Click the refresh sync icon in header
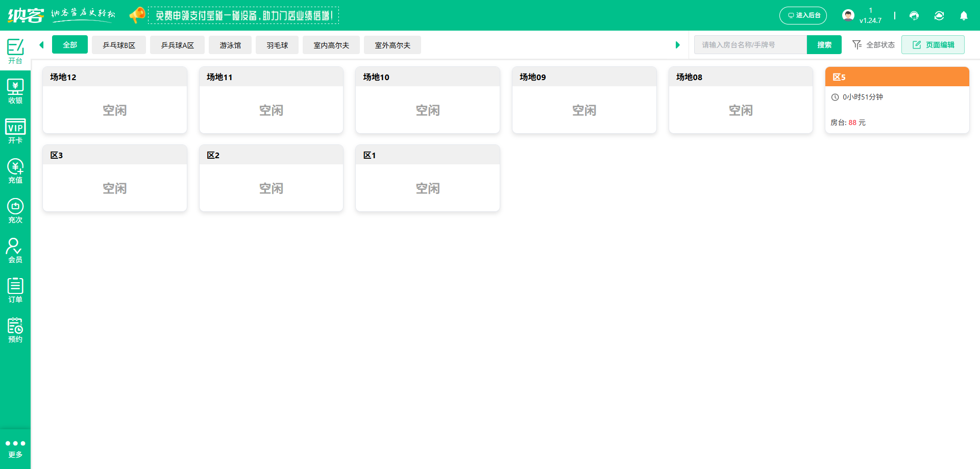980x469 pixels. pyautogui.click(x=939, y=16)
